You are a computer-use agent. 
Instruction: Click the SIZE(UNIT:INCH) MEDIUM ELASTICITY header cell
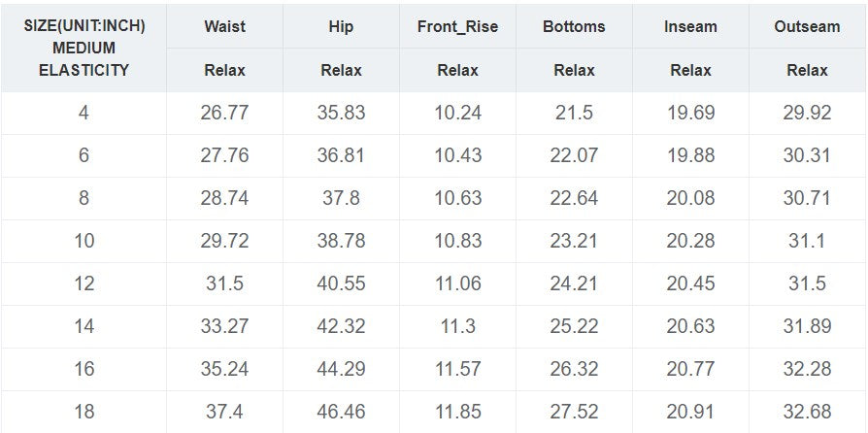click(x=83, y=49)
